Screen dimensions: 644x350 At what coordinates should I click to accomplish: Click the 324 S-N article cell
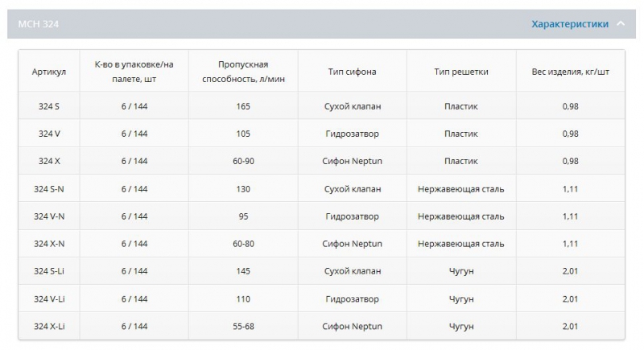pyautogui.click(x=49, y=189)
